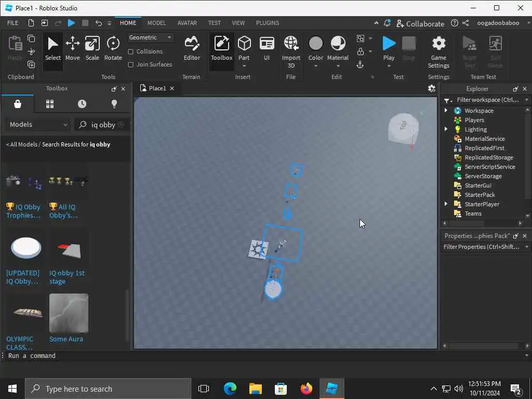Open the Models category dropdown
This screenshot has height=399, width=532.
[38, 125]
